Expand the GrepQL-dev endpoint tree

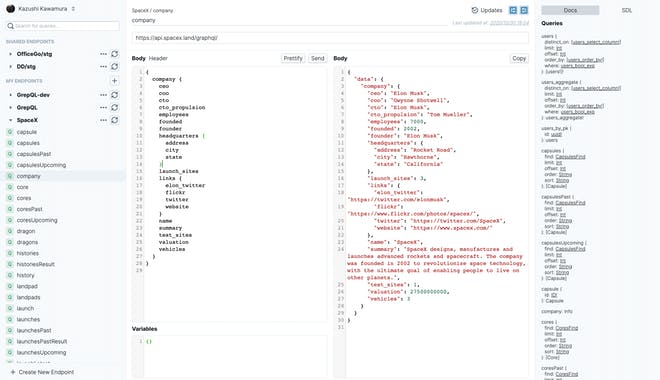click(10, 95)
